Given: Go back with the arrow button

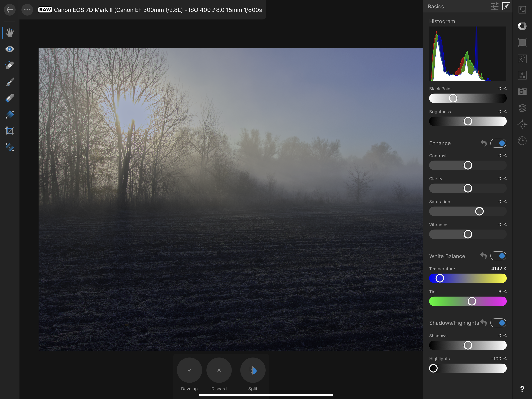Looking at the screenshot, I should [x=10, y=10].
